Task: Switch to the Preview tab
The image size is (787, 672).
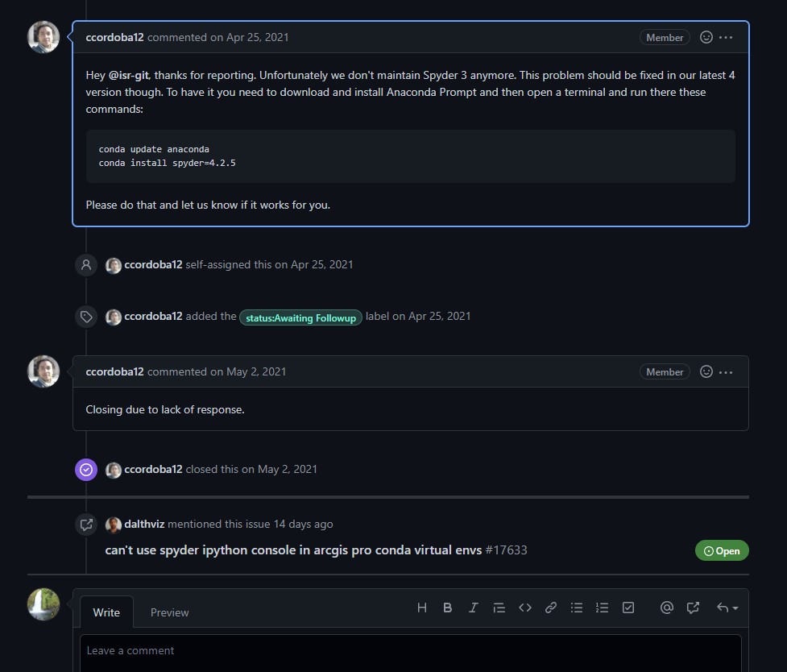Action: [x=169, y=612]
